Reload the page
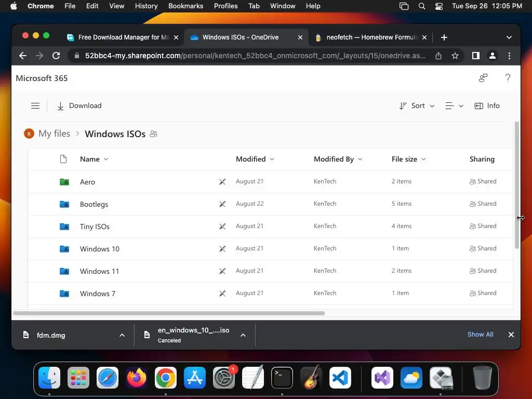 (x=56, y=56)
